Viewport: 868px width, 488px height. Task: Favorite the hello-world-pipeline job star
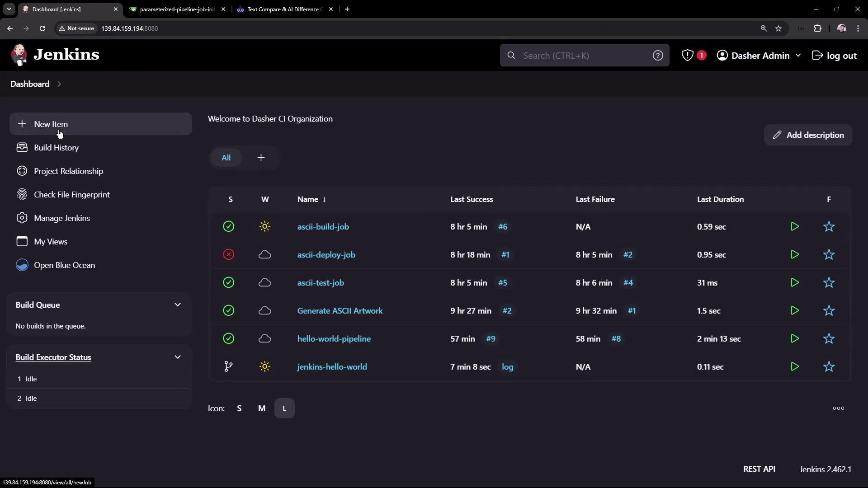[x=828, y=338]
